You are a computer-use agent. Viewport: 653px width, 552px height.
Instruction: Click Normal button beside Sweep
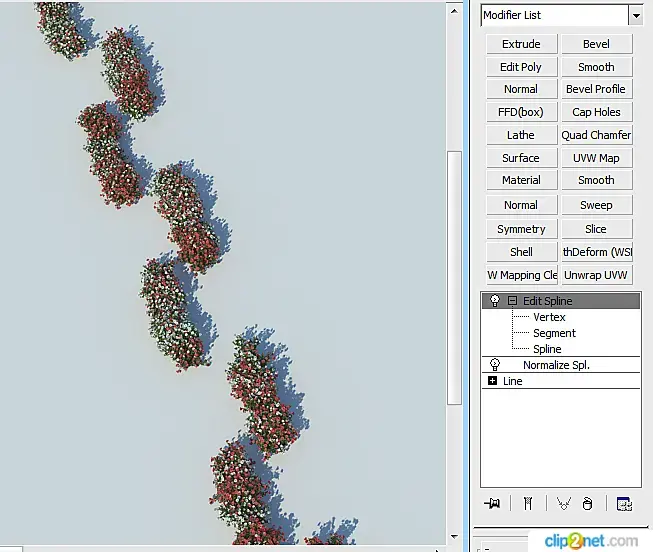tap(521, 205)
